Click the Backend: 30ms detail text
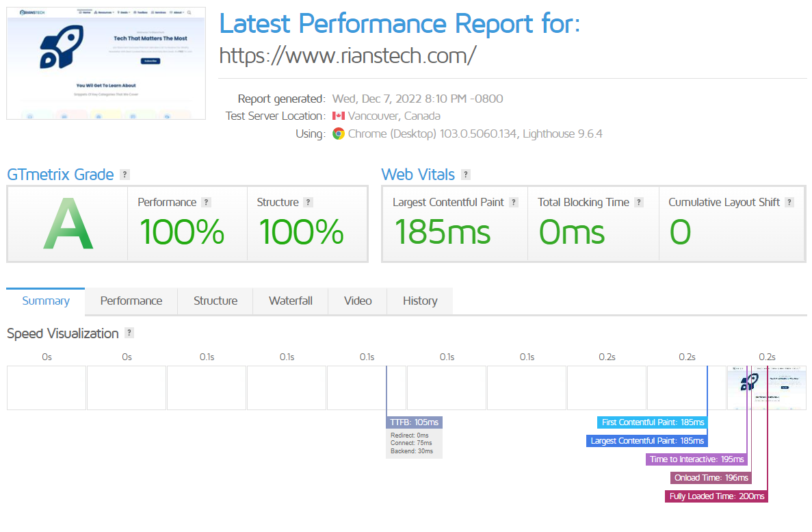Viewport: 812px width, 532px height. coord(412,451)
